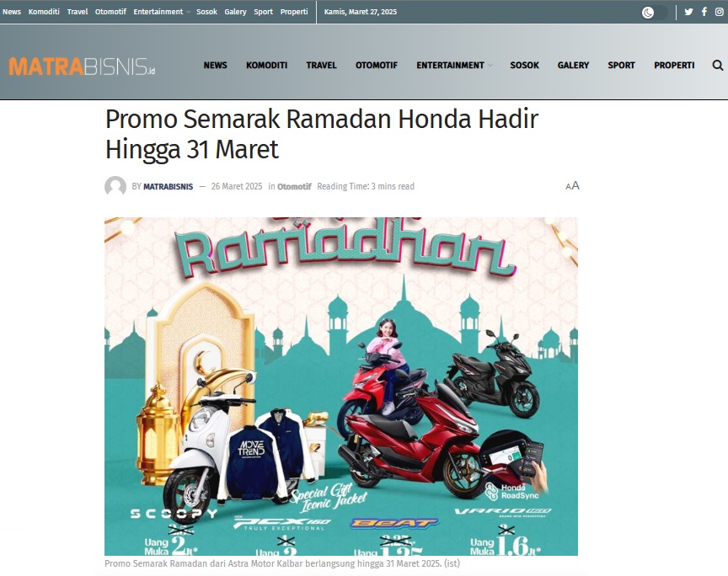This screenshot has height=576, width=728.
Task: Expand Entertainment dropdown in top bar
Action: [162, 12]
